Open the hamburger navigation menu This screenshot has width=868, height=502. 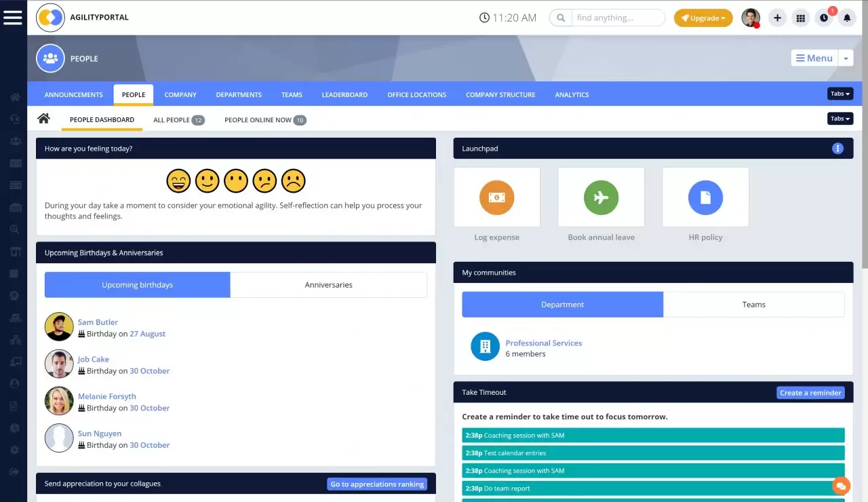13,18
